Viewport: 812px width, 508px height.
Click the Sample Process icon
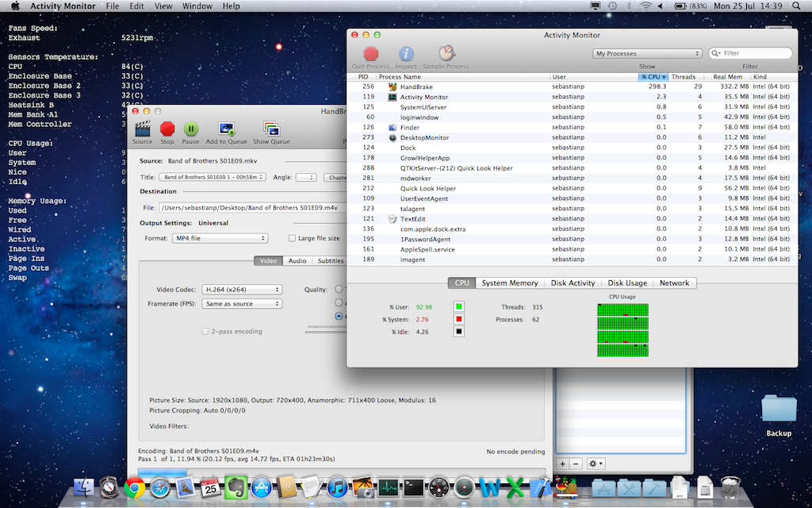[x=446, y=53]
